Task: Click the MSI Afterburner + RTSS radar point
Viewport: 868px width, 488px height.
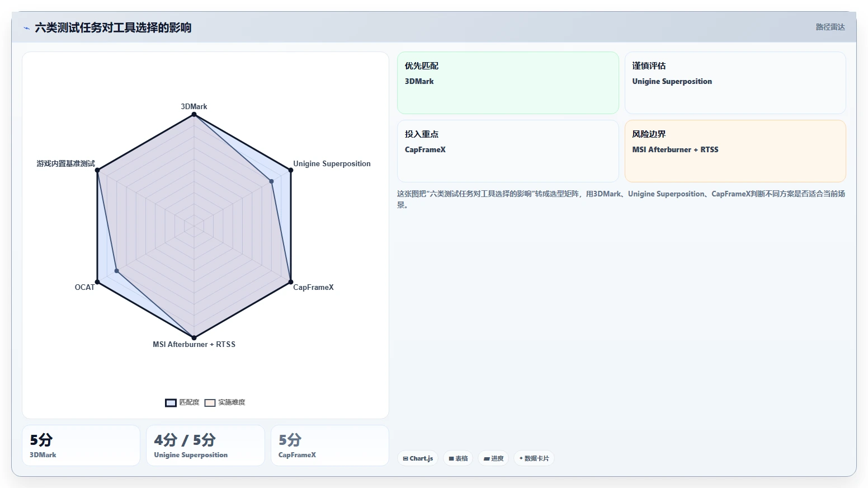Action: [x=194, y=337]
